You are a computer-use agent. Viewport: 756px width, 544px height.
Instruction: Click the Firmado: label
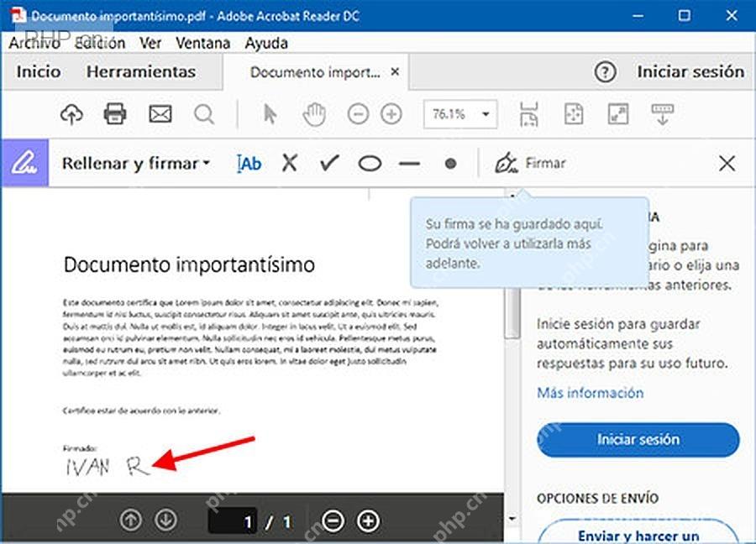(80, 448)
